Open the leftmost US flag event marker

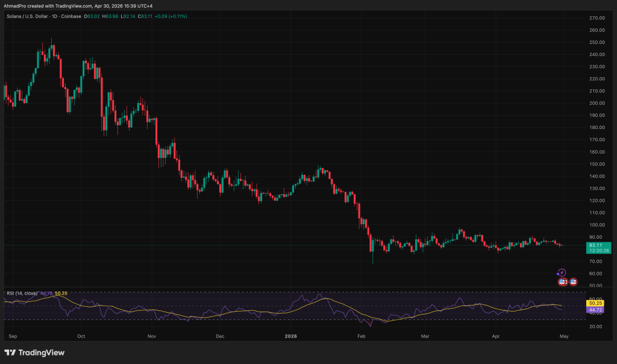[562, 281]
